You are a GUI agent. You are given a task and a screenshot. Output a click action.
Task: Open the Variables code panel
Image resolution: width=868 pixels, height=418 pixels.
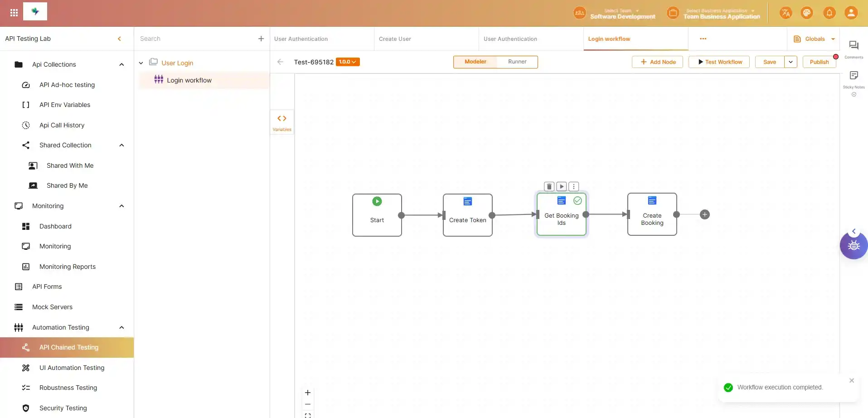[x=282, y=122]
